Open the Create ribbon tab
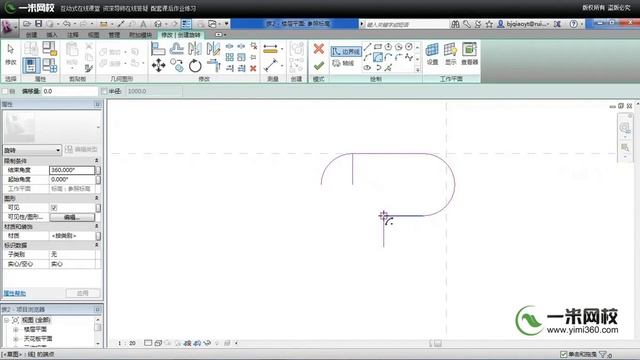The width and height of the screenshot is (640, 360). click(31, 35)
